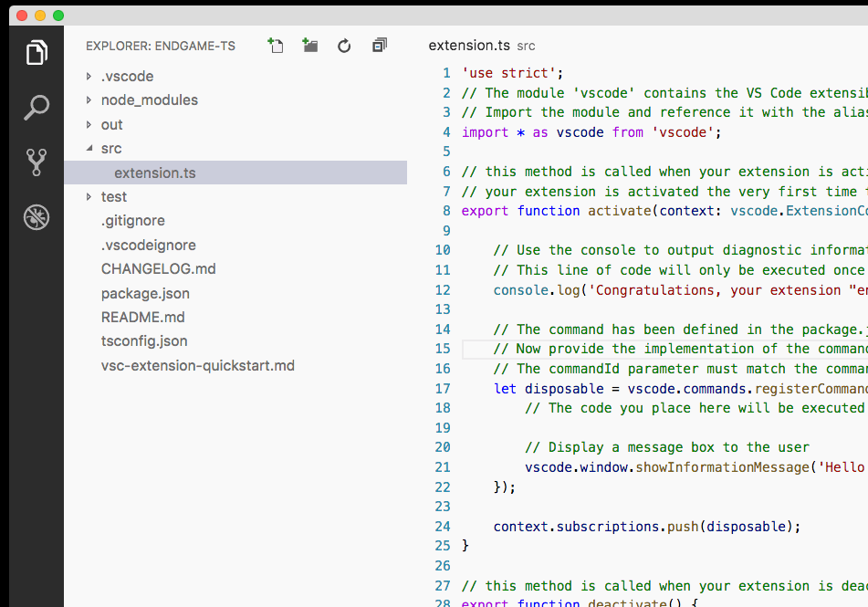This screenshot has width=868, height=607.
Task: Refresh the Explorer with refresh icon
Action: tap(344, 45)
